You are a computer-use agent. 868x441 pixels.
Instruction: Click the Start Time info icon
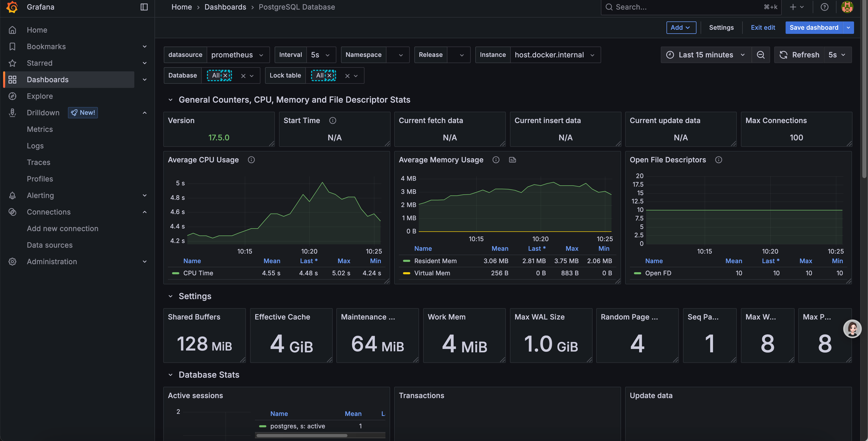click(x=332, y=121)
